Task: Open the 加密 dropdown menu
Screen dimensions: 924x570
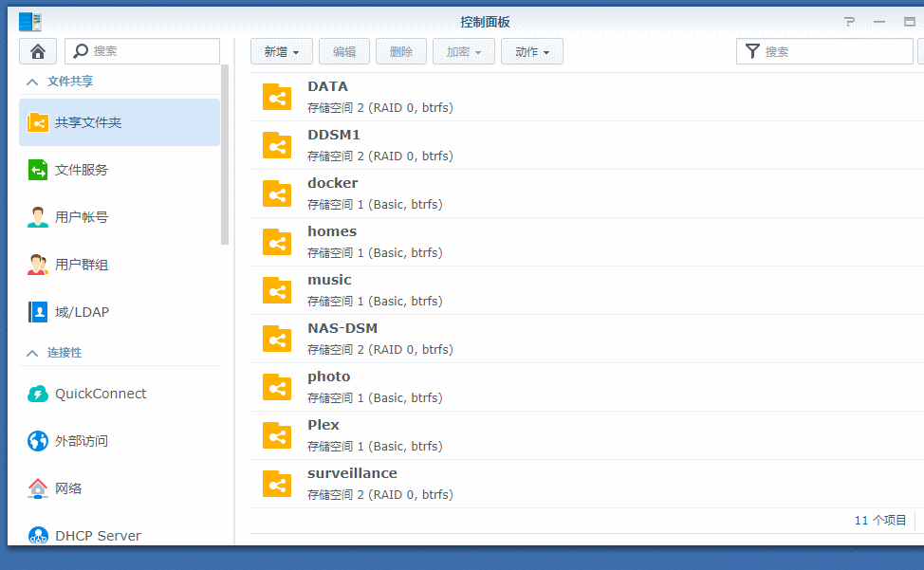Action: [464, 51]
